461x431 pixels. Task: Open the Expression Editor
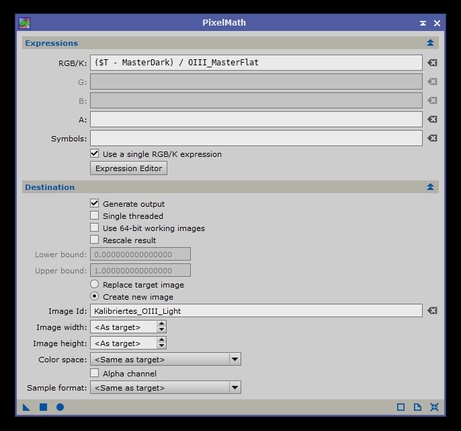point(129,168)
